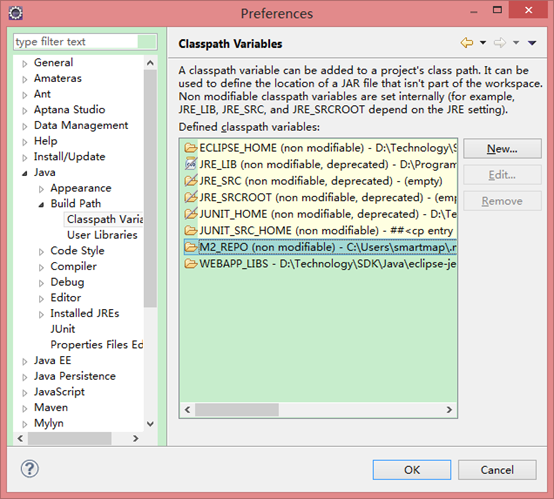554x499 pixels.
Task: Collapse the Java tree node
Action: 24,174
